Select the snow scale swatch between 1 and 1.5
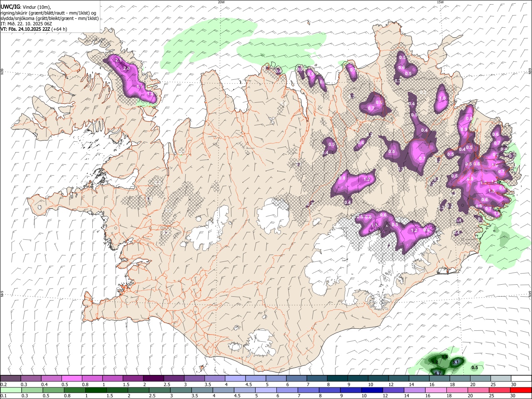Screen dimensions: 532x399 [112, 379]
